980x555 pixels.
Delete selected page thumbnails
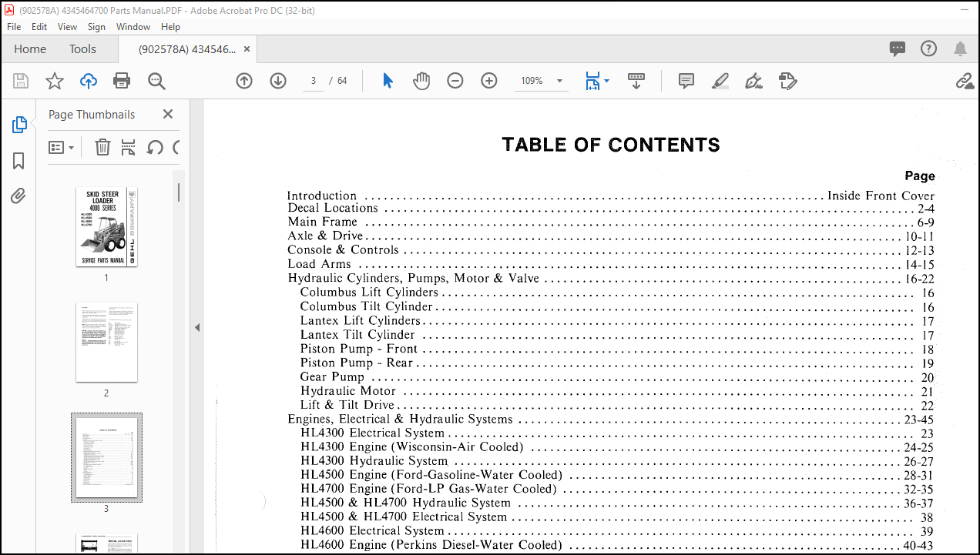click(x=102, y=147)
